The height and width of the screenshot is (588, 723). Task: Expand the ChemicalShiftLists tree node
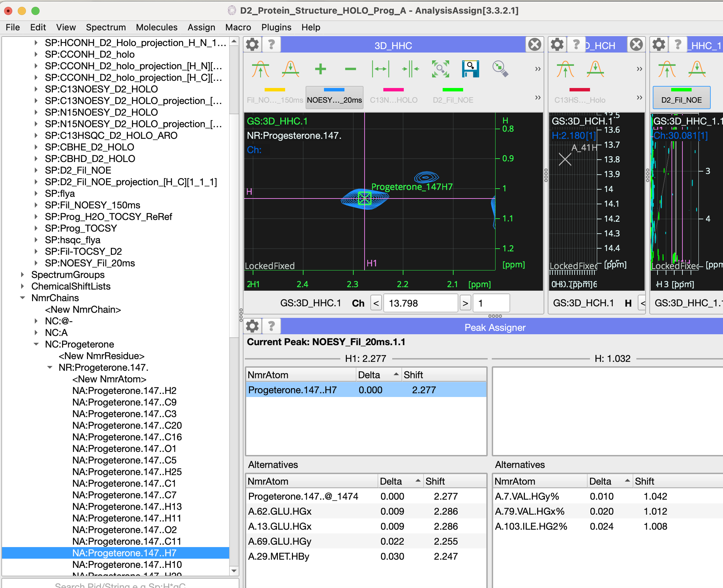[x=23, y=286]
